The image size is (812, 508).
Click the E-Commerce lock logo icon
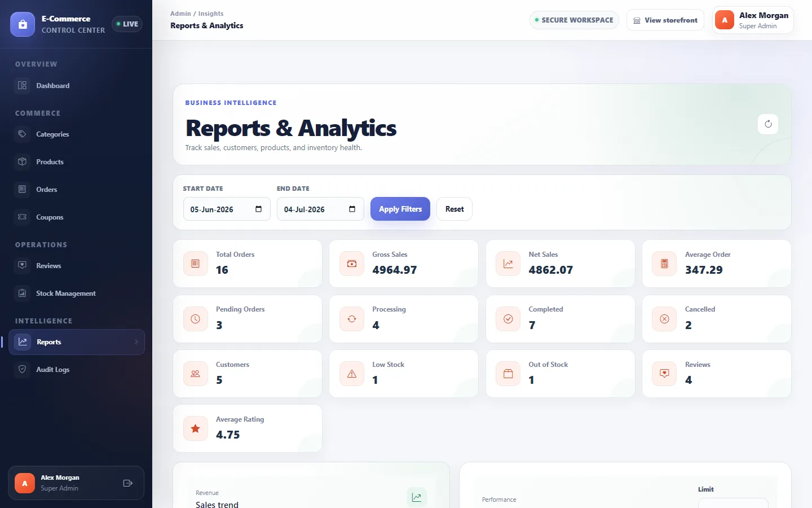click(x=23, y=24)
